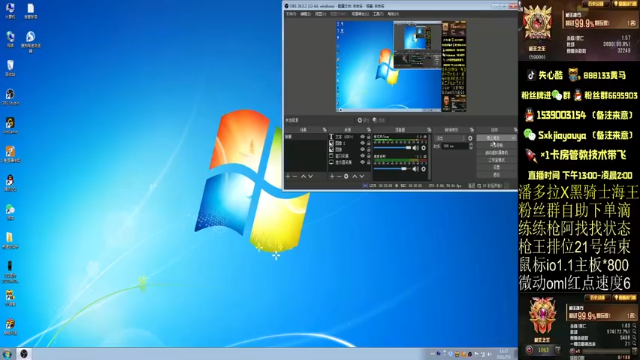
Task: Open the OBS Studio desktop shortcut
Action: (10, 97)
